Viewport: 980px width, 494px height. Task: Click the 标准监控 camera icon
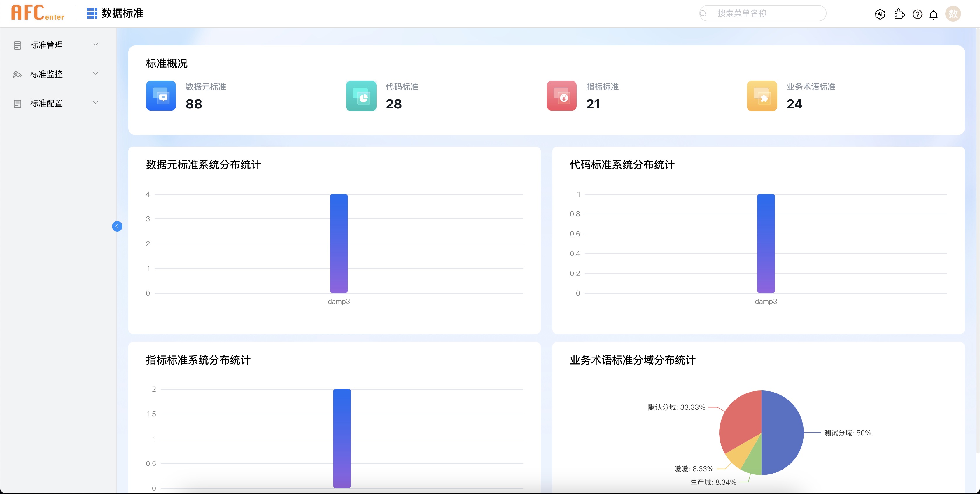click(17, 74)
